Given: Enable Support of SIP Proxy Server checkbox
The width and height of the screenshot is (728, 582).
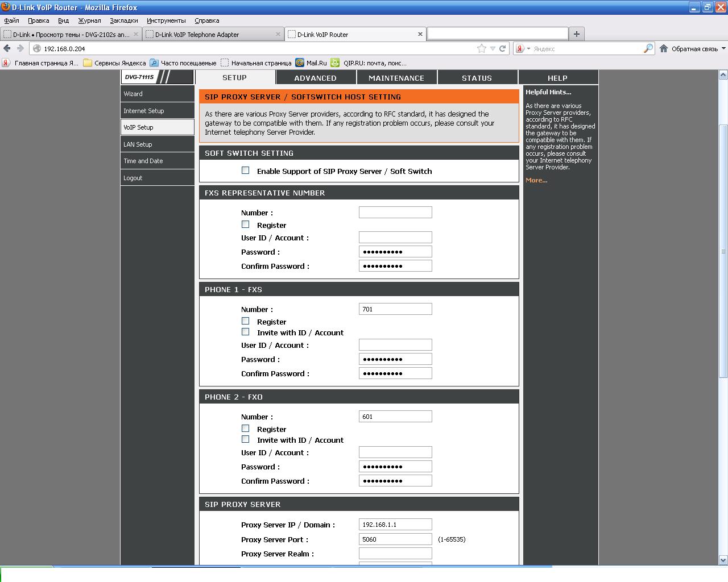Looking at the screenshot, I should click(x=246, y=171).
